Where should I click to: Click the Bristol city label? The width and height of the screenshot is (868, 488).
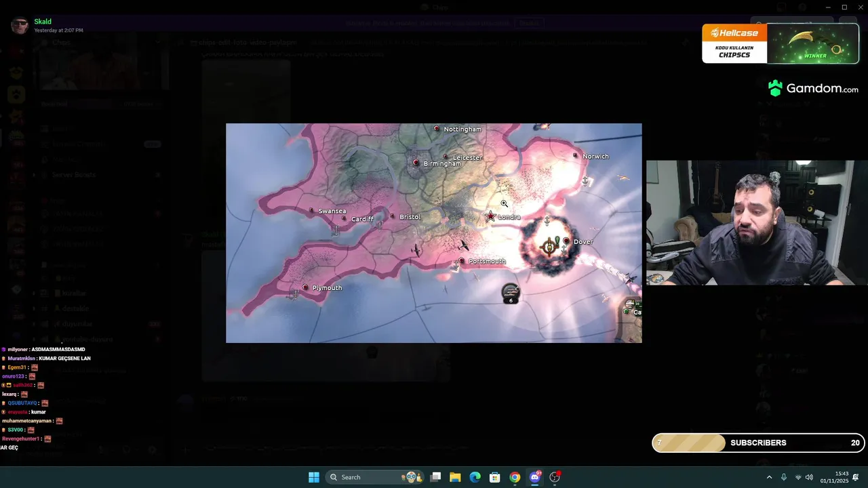tap(410, 217)
